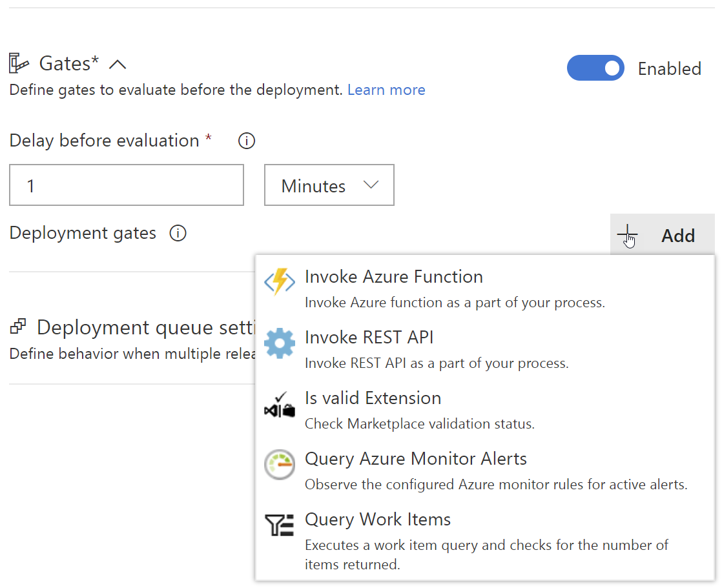Open the Minutes unit dropdown

pos(329,185)
